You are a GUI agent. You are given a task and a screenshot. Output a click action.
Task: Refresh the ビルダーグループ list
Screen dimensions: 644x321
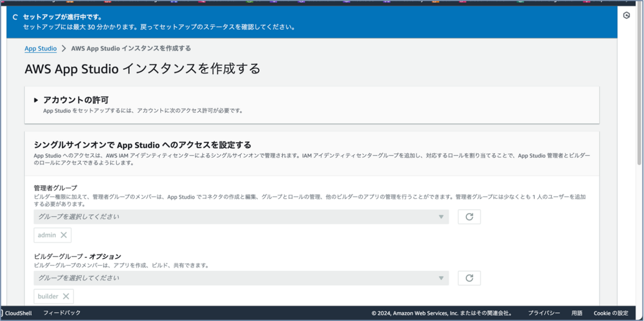coord(469,278)
